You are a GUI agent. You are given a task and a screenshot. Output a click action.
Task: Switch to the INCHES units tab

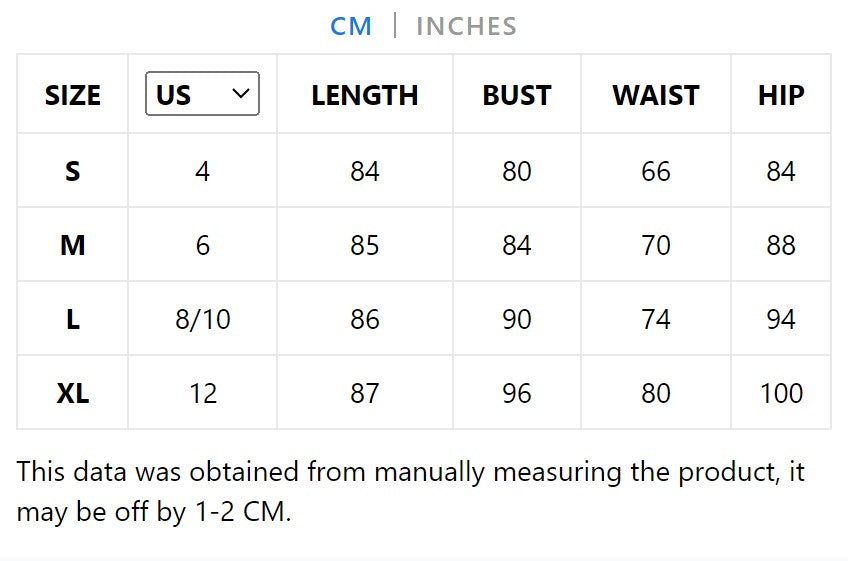[466, 26]
